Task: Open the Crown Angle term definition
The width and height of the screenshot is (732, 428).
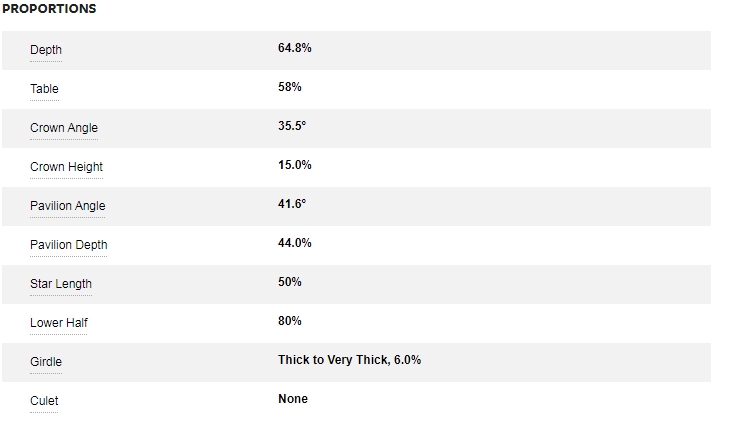Action: tap(64, 128)
